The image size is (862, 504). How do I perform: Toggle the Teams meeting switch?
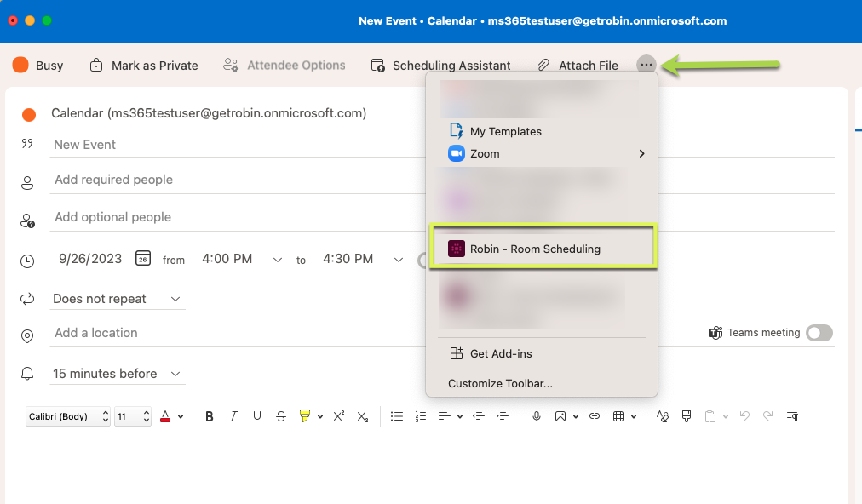[819, 333]
